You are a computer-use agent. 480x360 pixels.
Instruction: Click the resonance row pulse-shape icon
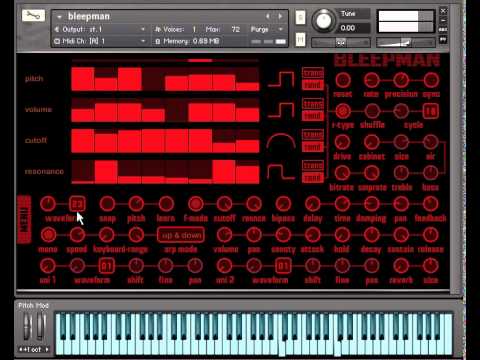pyautogui.click(x=281, y=172)
